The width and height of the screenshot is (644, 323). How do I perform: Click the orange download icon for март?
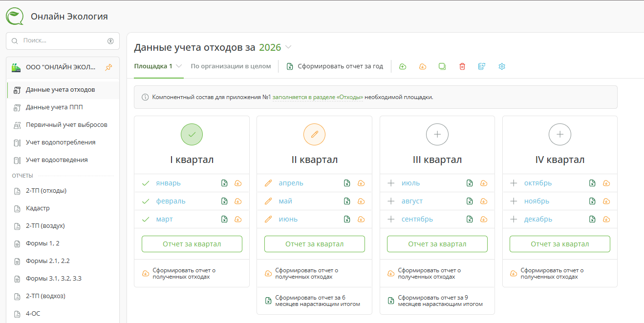point(238,219)
